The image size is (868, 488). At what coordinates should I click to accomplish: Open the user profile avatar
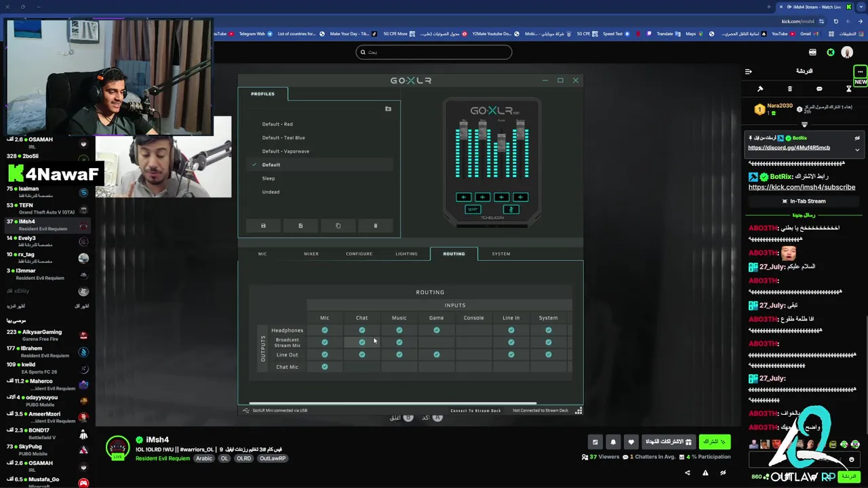(x=847, y=52)
